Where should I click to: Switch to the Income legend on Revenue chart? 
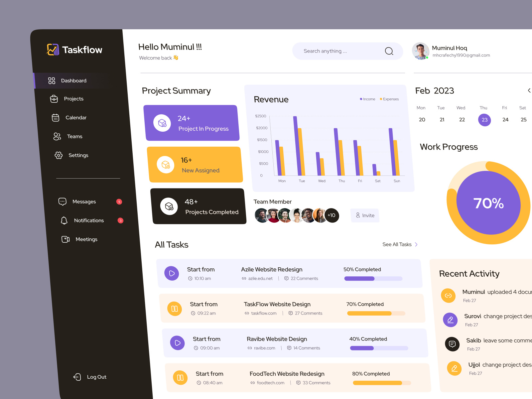pos(367,99)
